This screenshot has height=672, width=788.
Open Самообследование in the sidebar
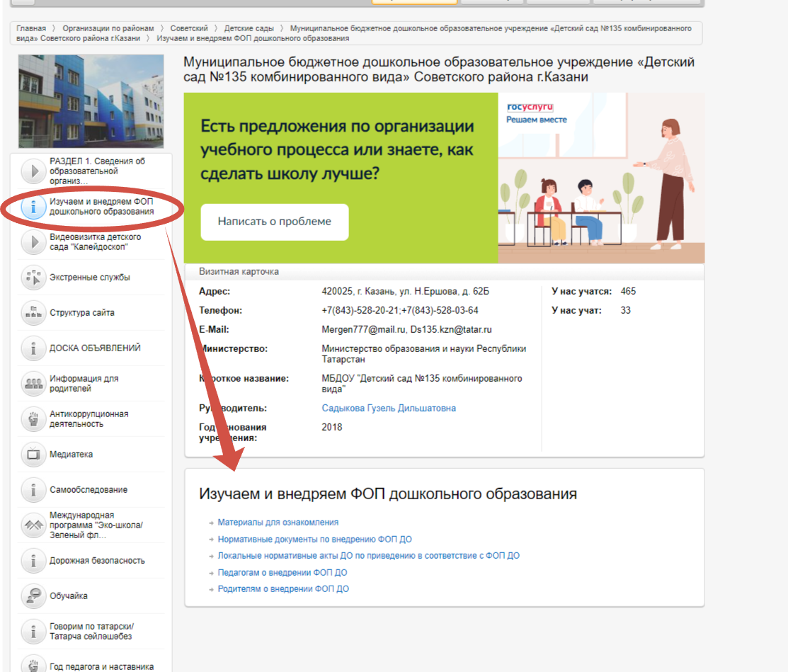coord(88,490)
